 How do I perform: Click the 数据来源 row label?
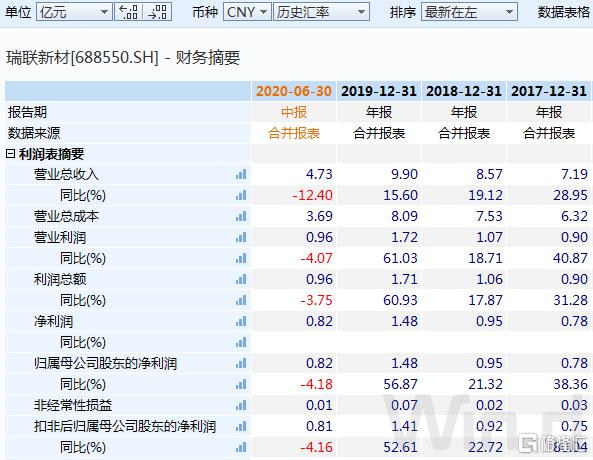[x=34, y=133]
